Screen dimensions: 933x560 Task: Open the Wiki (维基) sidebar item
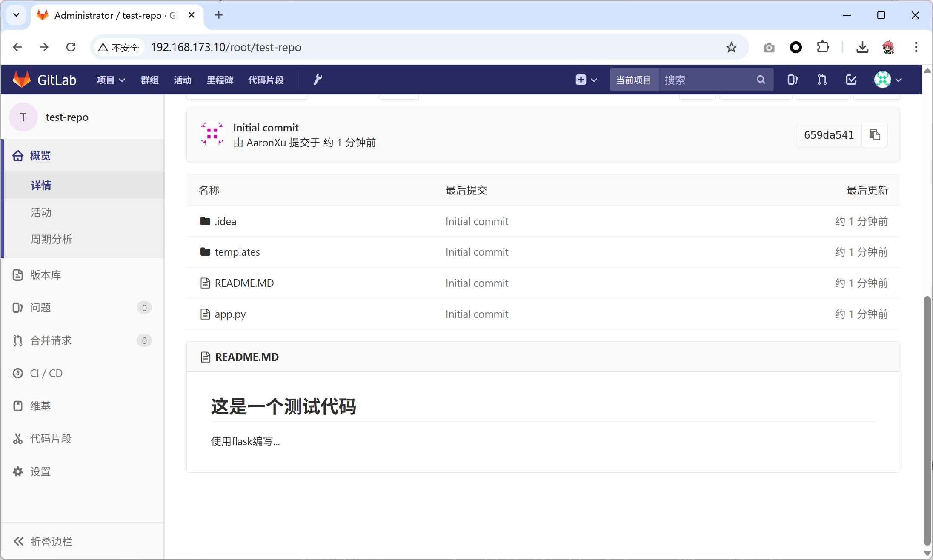pyautogui.click(x=40, y=406)
